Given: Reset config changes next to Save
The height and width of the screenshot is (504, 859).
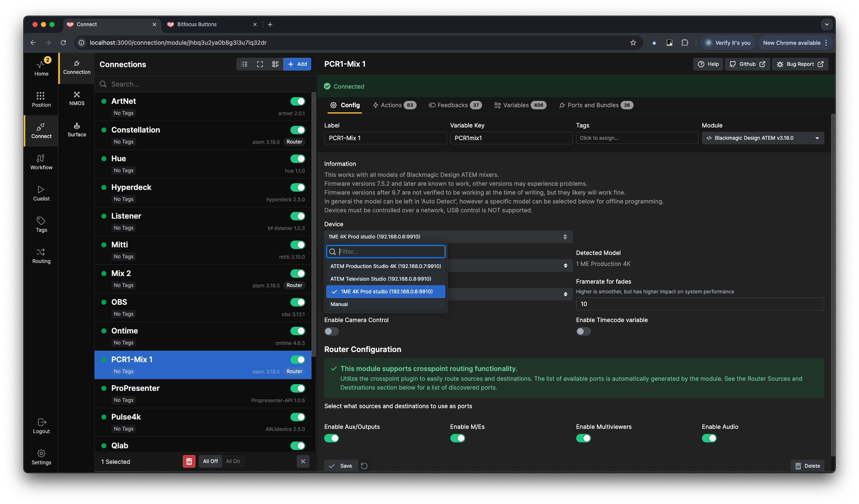Looking at the screenshot, I should [x=364, y=466].
